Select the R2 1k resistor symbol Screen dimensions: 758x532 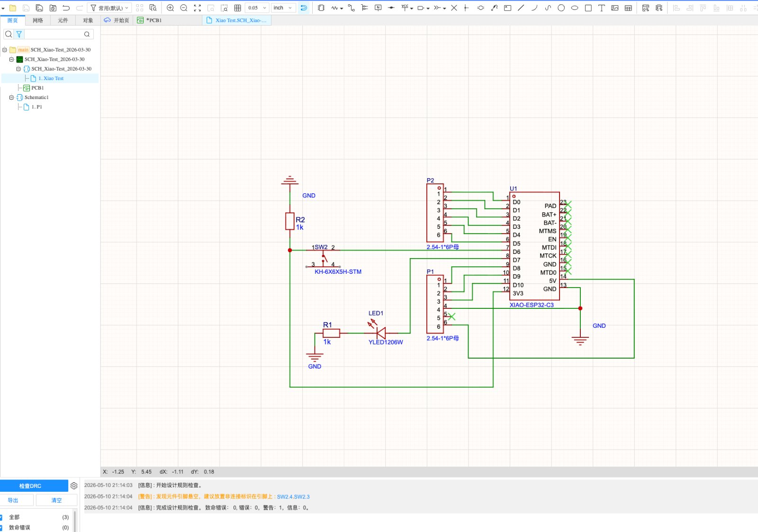tap(290, 221)
